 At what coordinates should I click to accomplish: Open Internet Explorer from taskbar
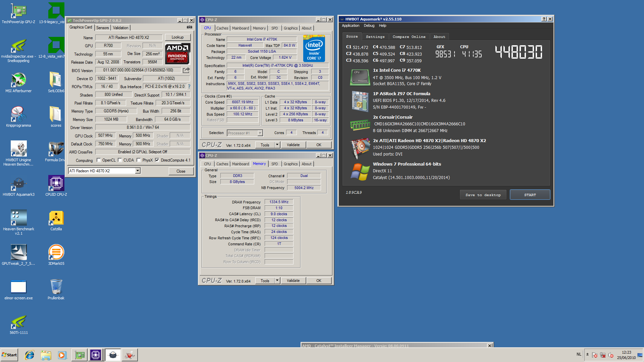(30, 355)
